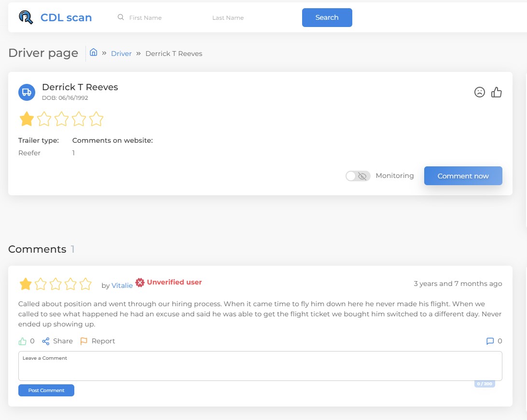Click the Driver breadcrumb link
The height and width of the screenshot is (420, 527).
pyautogui.click(x=121, y=54)
